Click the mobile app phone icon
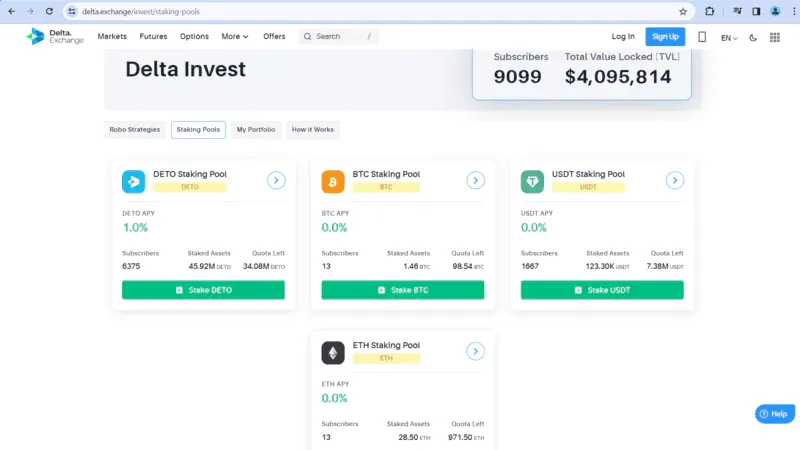Image resolution: width=800 pixels, height=450 pixels. [x=702, y=37]
